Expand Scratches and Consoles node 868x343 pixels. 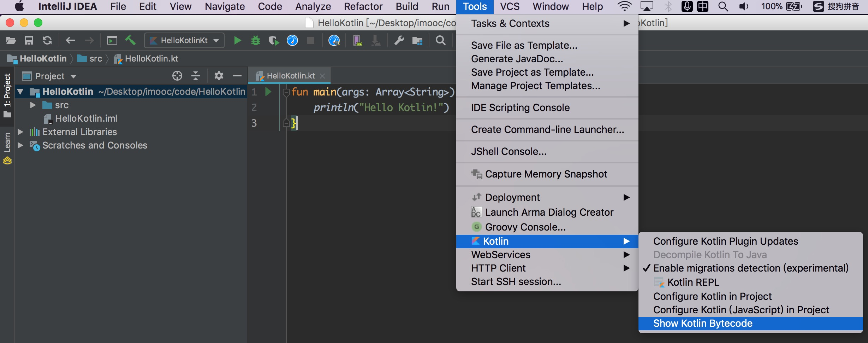(20, 145)
